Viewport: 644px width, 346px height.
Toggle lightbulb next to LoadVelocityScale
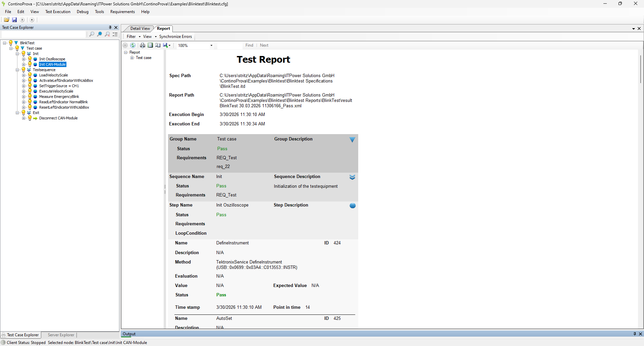tap(30, 75)
